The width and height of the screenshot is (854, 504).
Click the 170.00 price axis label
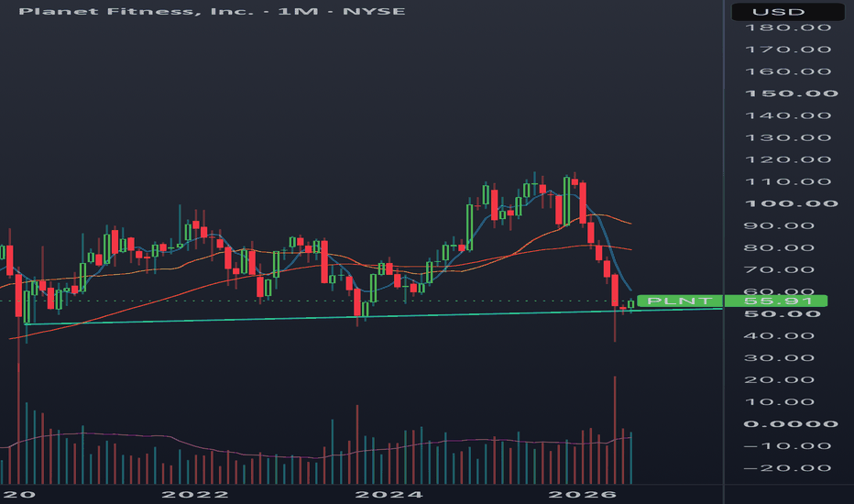[787, 49]
